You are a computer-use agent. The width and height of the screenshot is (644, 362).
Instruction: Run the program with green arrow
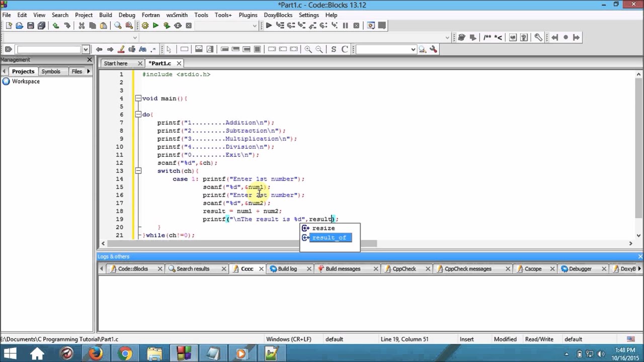coord(156,26)
